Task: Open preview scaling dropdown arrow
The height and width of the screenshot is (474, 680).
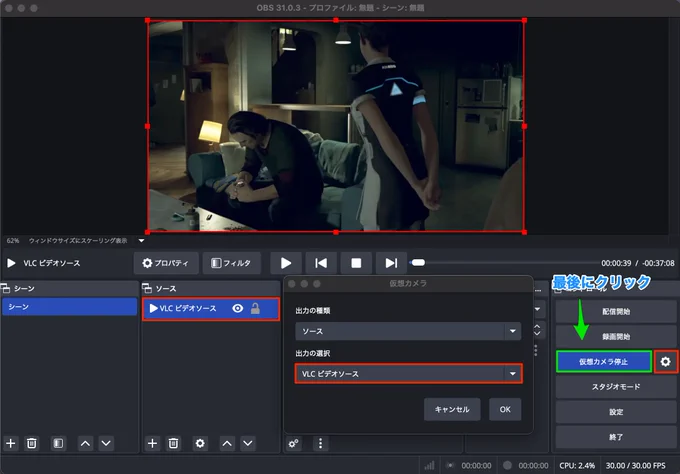Action: click(141, 240)
